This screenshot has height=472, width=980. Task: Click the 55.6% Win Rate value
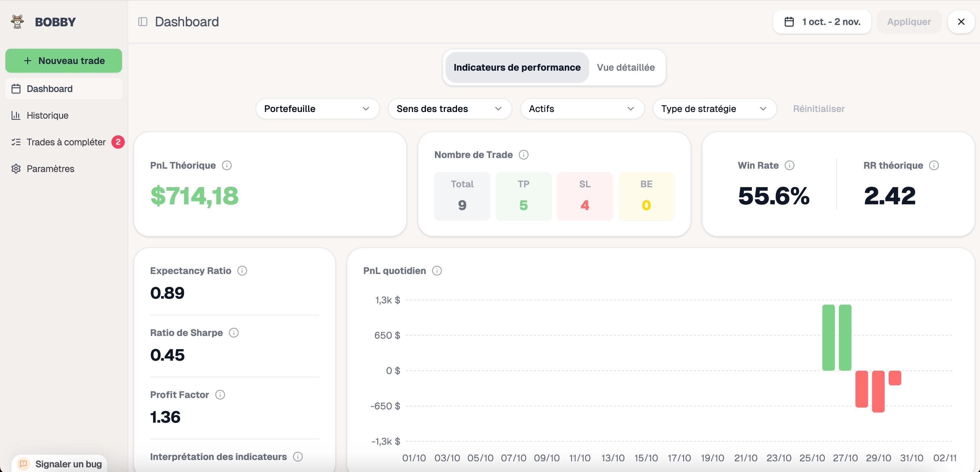click(774, 196)
